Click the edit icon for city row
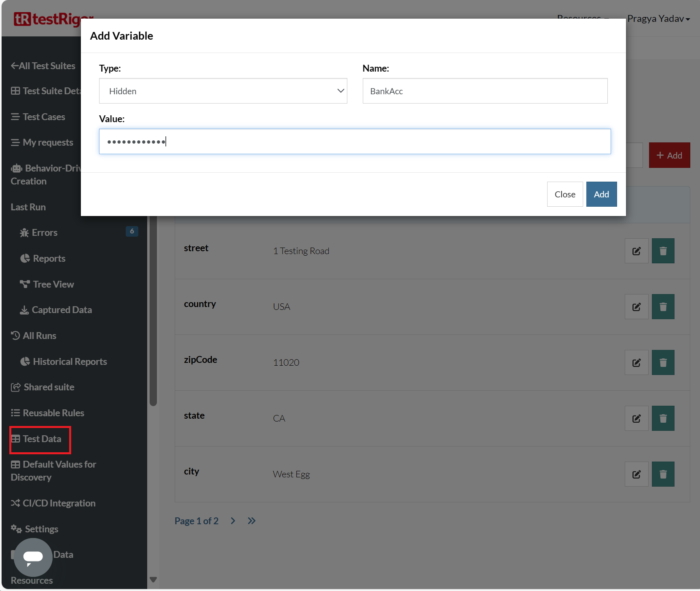700x591 pixels. point(636,474)
